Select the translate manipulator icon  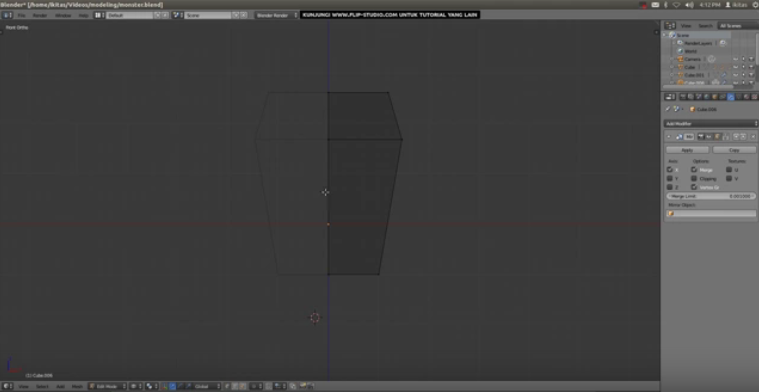click(x=172, y=386)
